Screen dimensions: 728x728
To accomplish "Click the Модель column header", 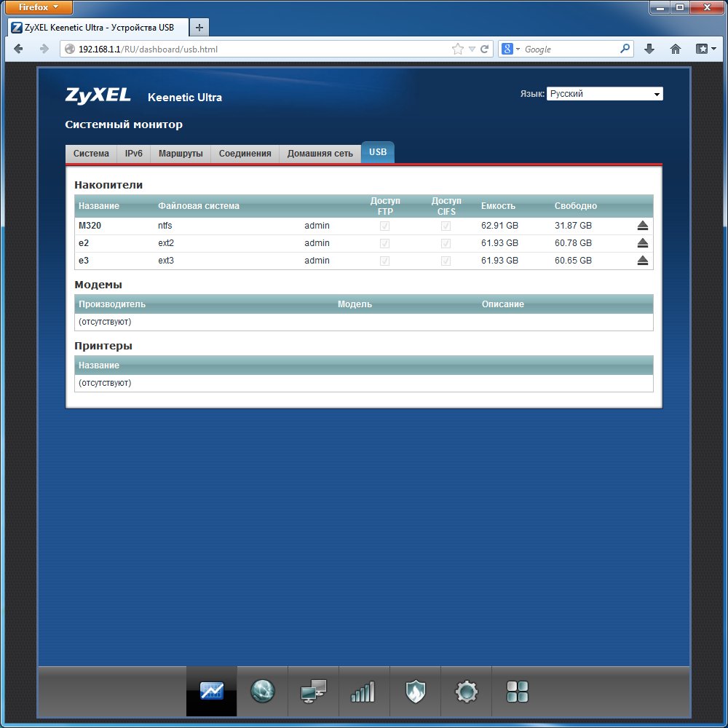I will coord(355,304).
